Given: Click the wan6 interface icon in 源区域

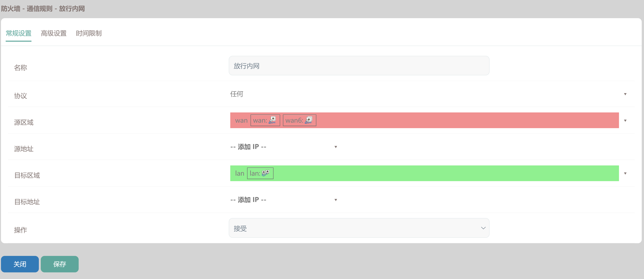Looking at the screenshot, I should pyautogui.click(x=309, y=120).
